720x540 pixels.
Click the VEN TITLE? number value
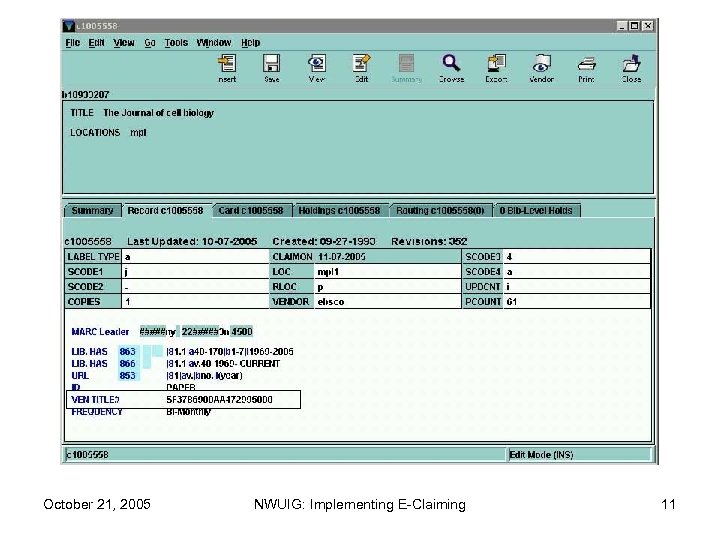pos(219,399)
